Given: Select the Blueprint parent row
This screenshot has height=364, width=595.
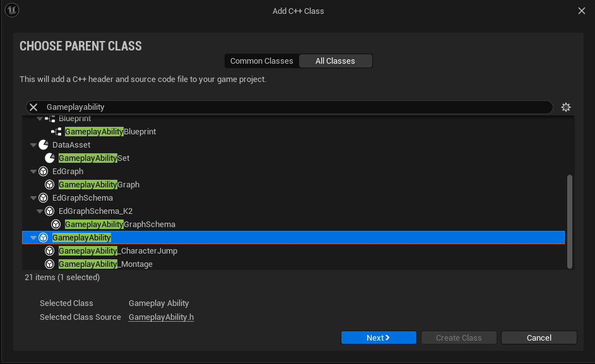Looking at the screenshot, I should point(293,119).
